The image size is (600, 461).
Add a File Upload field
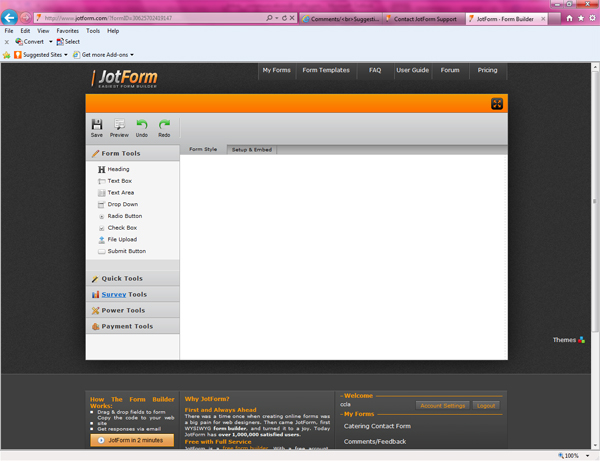tap(117, 239)
